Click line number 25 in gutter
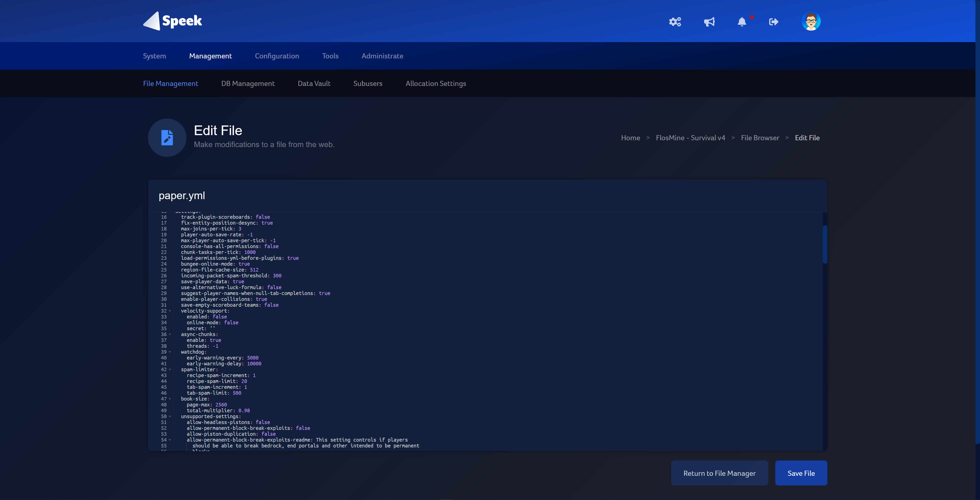Image resolution: width=980 pixels, height=500 pixels. (164, 270)
